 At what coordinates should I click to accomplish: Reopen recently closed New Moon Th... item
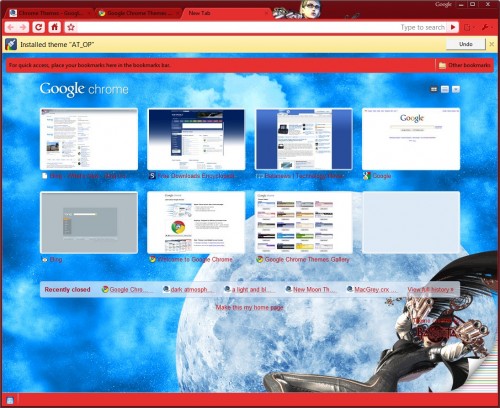click(x=312, y=290)
